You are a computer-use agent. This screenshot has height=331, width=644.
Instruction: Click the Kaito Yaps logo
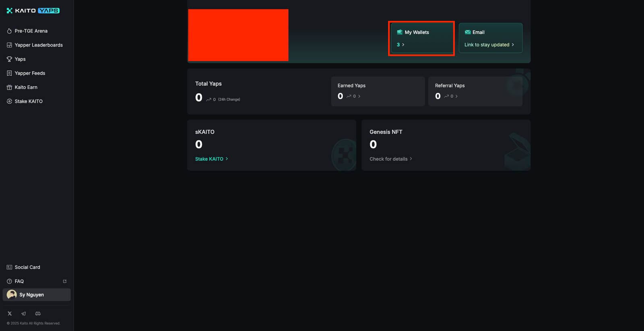[x=33, y=10]
